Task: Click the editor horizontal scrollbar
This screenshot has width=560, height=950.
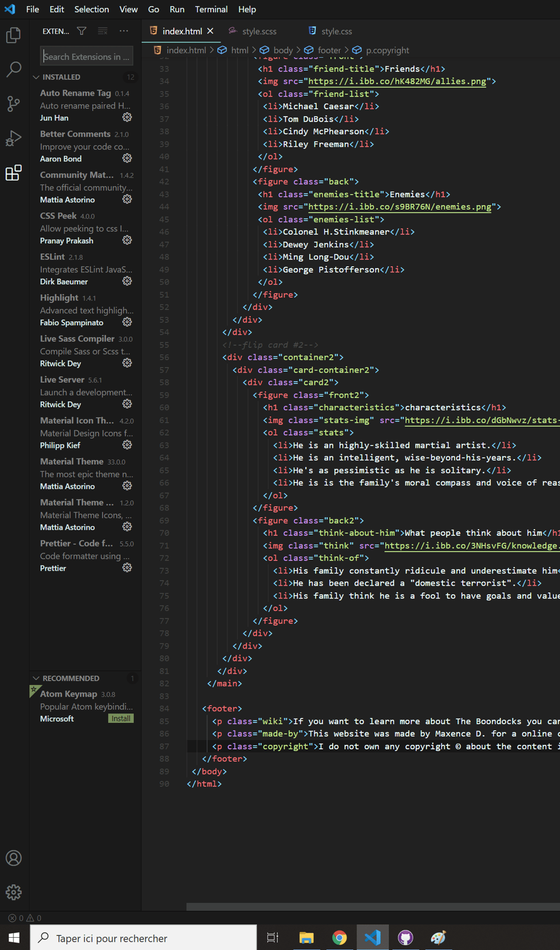Action: (x=373, y=906)
